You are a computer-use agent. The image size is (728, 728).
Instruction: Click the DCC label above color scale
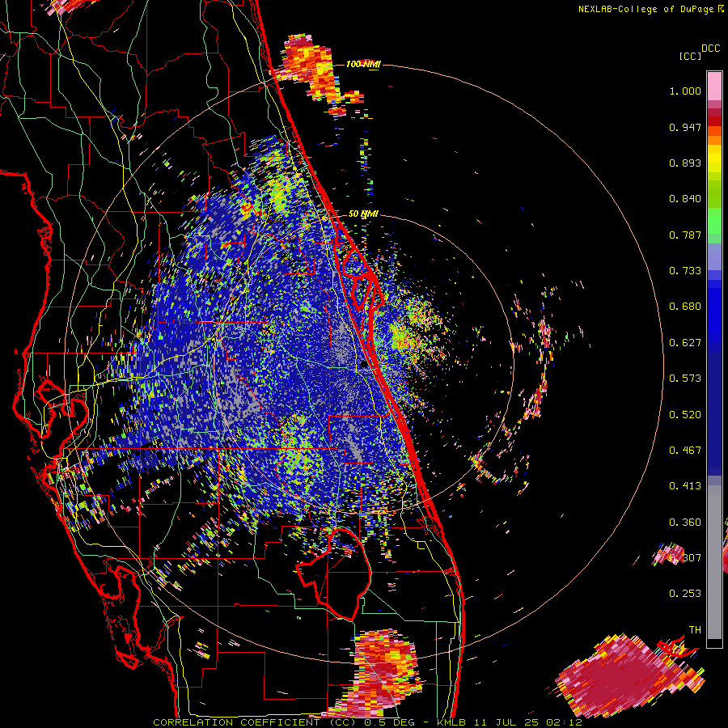coord(710,49)
